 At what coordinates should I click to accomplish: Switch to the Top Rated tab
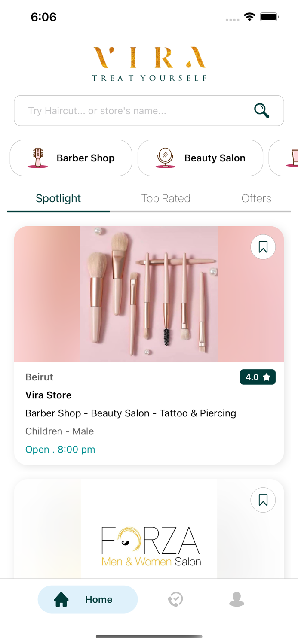[x=166, y=198]
